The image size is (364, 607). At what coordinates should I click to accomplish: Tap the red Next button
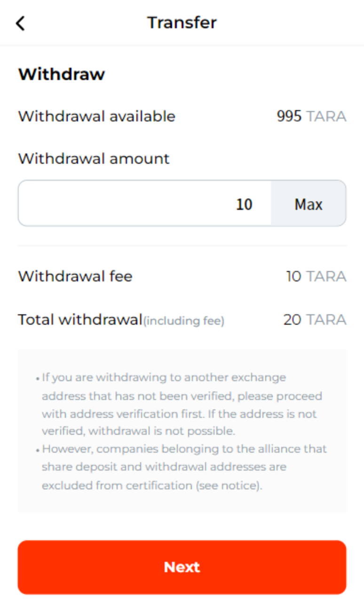click(x=182, y=567)
